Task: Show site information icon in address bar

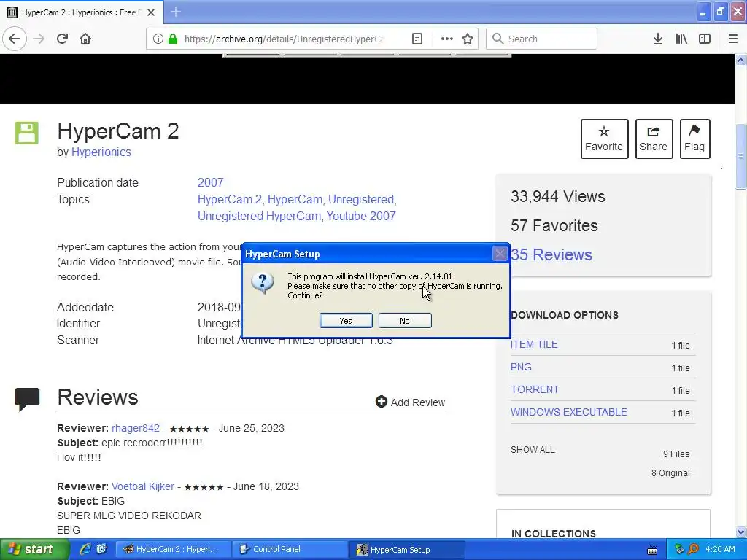Action: [158, 39]
